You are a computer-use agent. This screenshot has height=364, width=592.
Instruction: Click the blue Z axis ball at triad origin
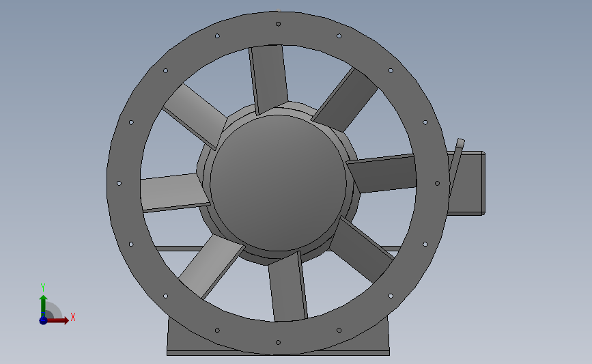tap(43, 320)
